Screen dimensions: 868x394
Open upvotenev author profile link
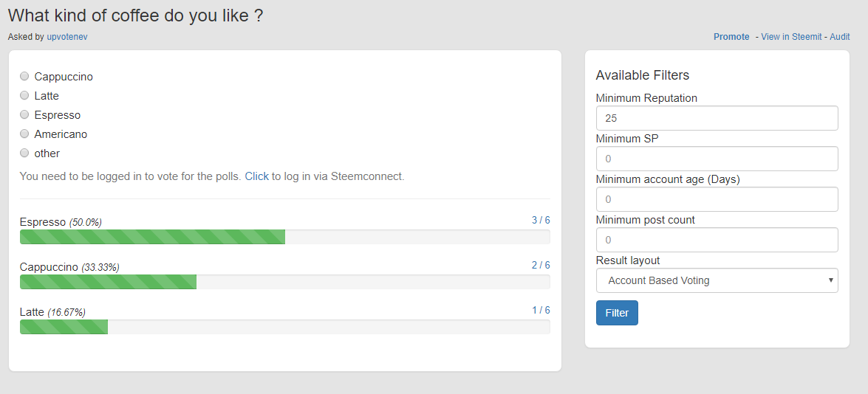[x=66, y=36]
